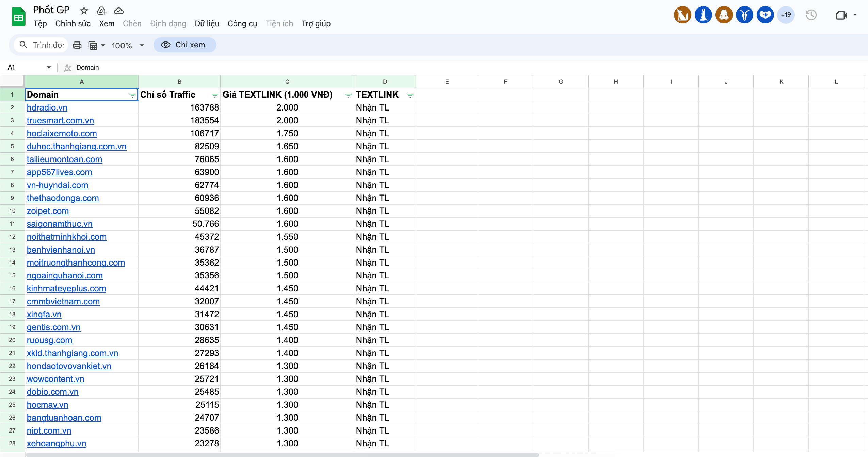Click the +19 viewers badge
The image size is (868, 457).
pyautogui.click(x=786, y=15)
